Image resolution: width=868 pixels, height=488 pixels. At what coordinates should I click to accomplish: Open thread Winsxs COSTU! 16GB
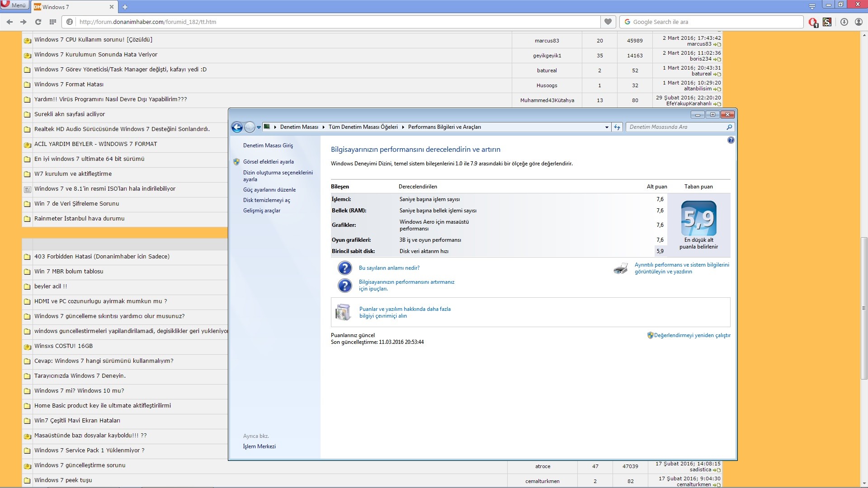[63, 346]
